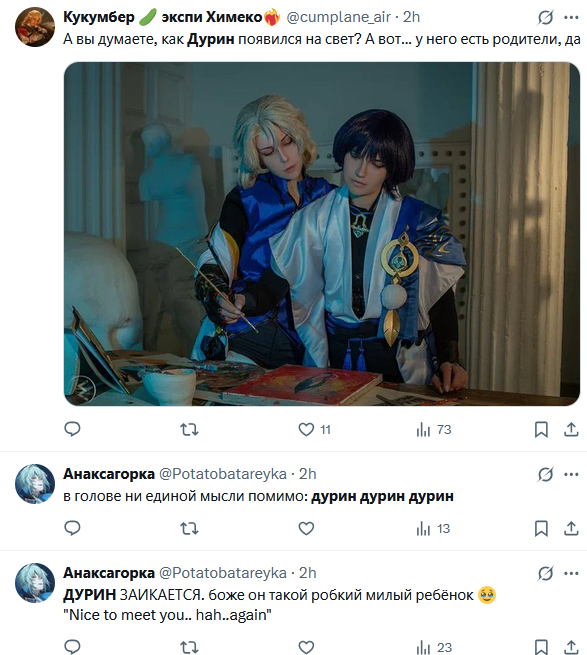
Task: Like the 'дурин дурин дурин' reply
Action: tap(306, 528)
